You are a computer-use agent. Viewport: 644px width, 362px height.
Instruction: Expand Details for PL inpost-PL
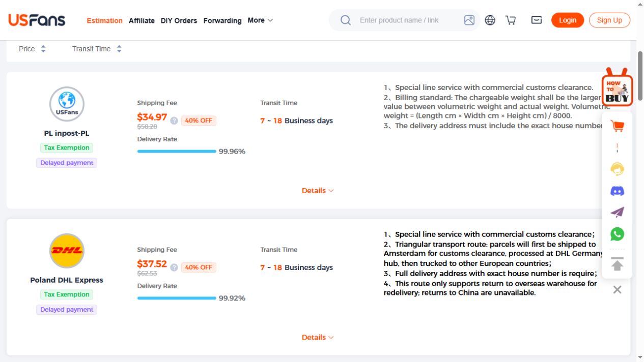(318, 191)
